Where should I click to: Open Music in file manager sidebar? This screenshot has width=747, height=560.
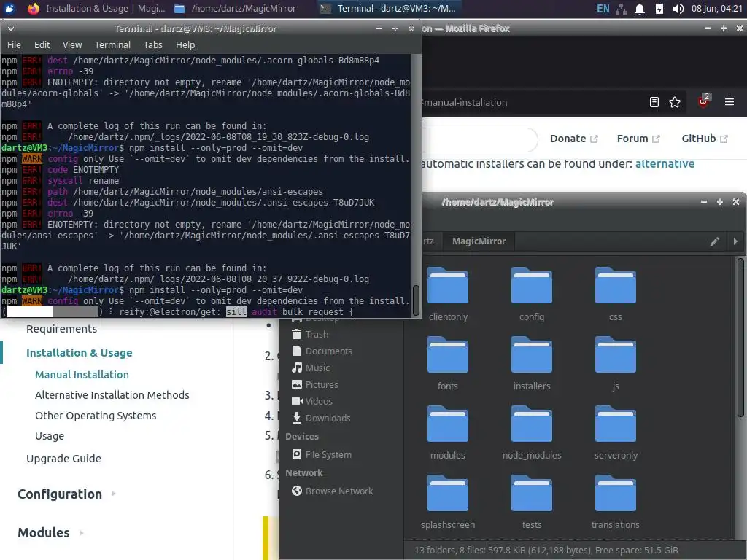click(x=311, y=367)
